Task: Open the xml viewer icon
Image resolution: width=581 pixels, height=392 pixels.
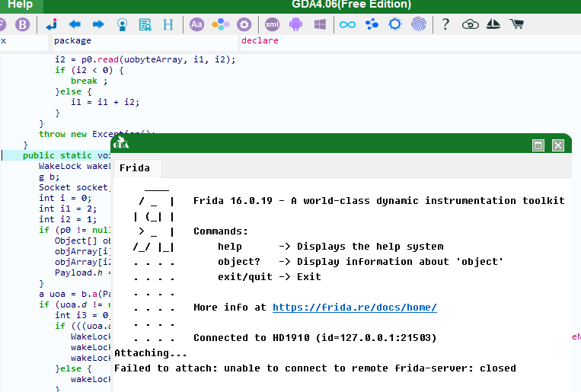Action: 272,25
